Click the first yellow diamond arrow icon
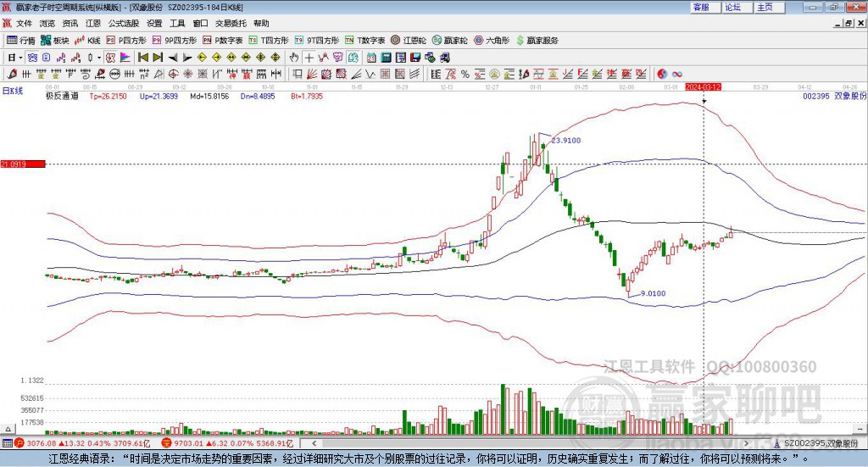Viewport: 868px width, 467px height. 202,58
